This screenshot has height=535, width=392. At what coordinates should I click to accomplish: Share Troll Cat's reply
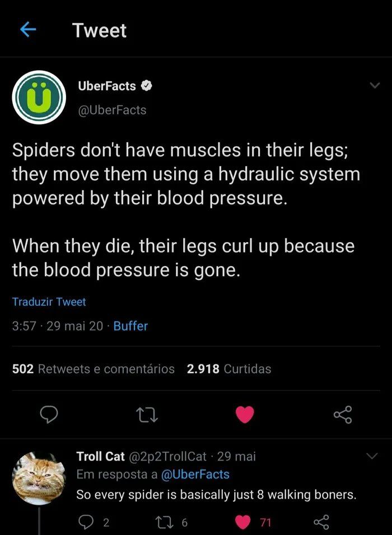[x=320, y=523]
